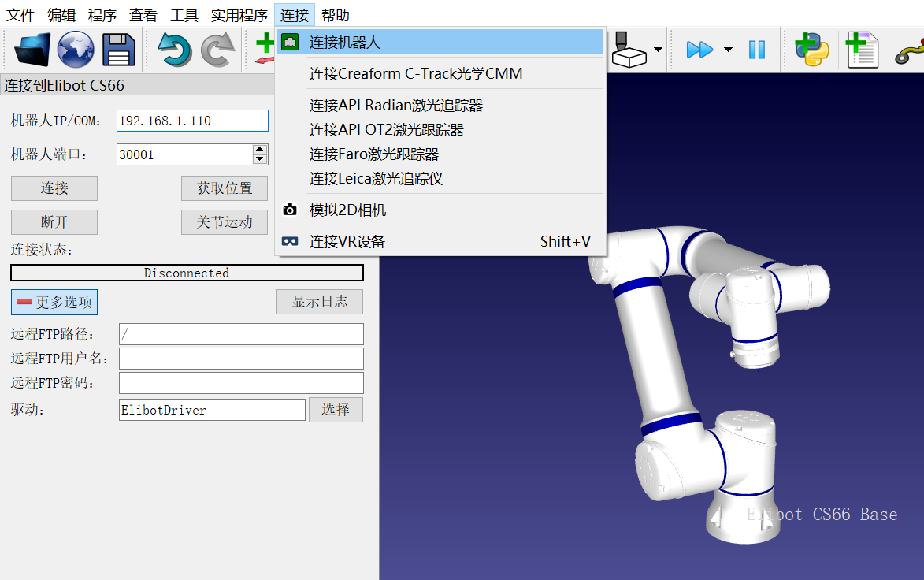Add a new program document icon
Viewport: 924px width, 580px height.
pos(862,50)
